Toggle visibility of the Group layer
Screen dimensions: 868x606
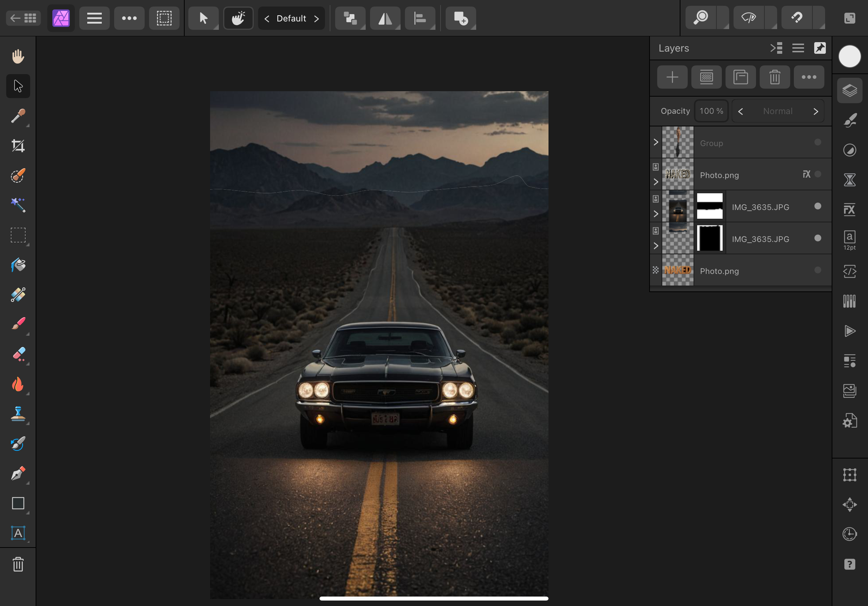818,142
